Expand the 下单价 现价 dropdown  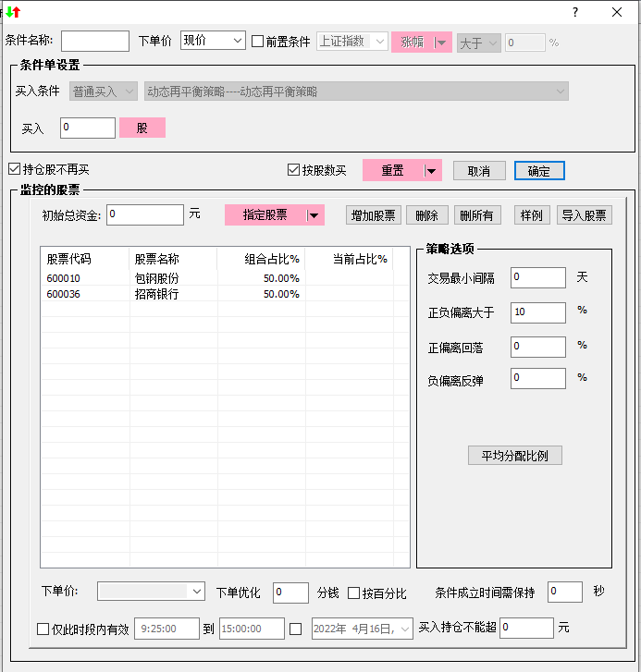click(236, 42)
